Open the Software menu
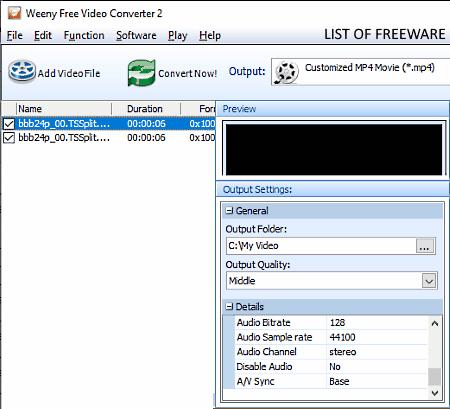450x409 pixels. pyautogui.click(x=136, y=35)
